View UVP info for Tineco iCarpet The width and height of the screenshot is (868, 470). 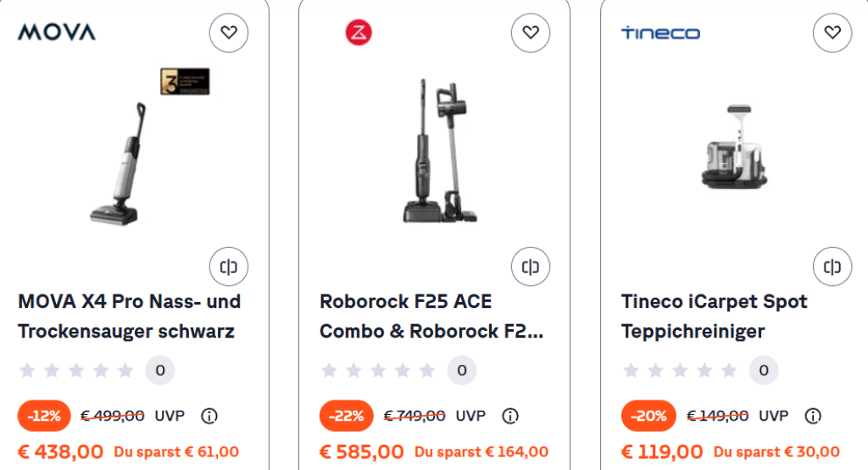coord(813,416)
